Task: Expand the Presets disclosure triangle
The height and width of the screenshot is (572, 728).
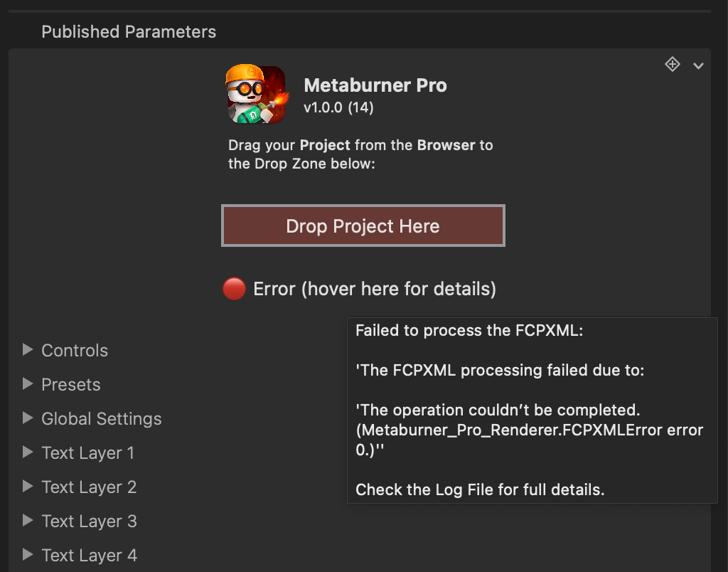Action: (28, 383)
